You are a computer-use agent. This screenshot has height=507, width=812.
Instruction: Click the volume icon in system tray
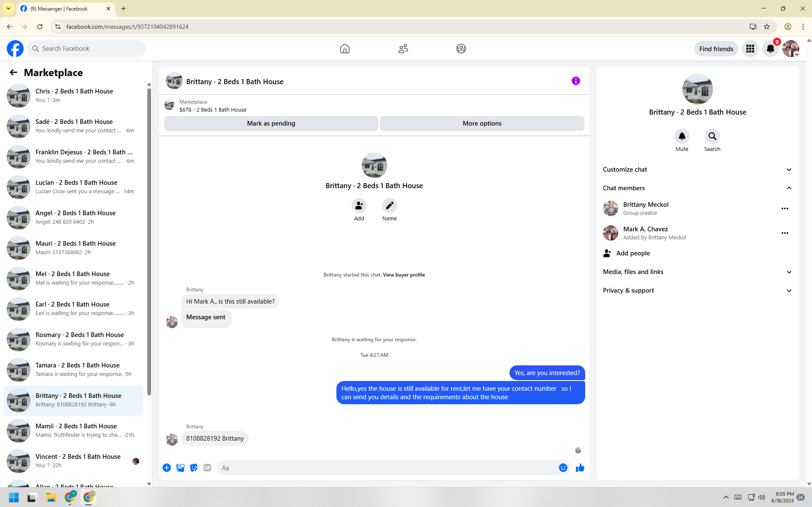[762, 497]
